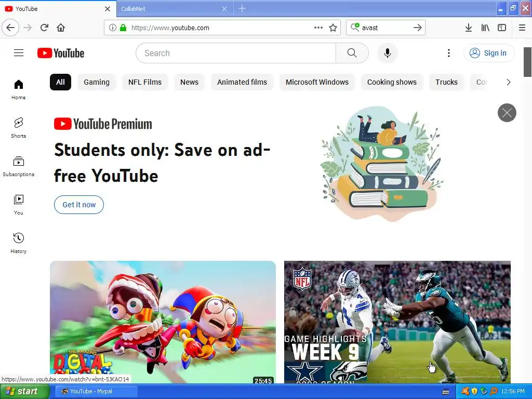Show more category chips with right chevron
532x399 pixels.
click(x=508, y=82)
